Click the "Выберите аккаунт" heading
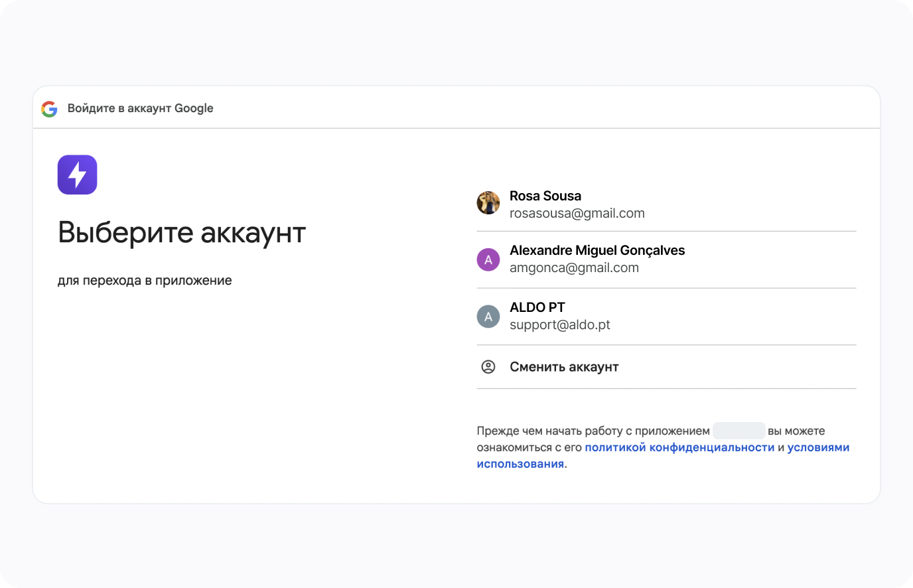 click(x=182, y=233)
